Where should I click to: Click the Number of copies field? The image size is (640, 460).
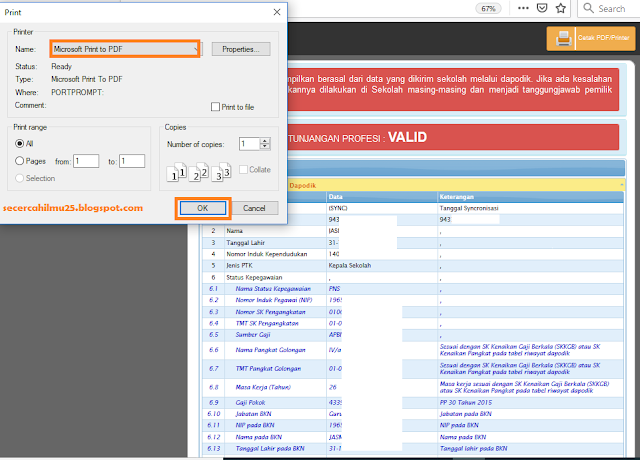249,144
